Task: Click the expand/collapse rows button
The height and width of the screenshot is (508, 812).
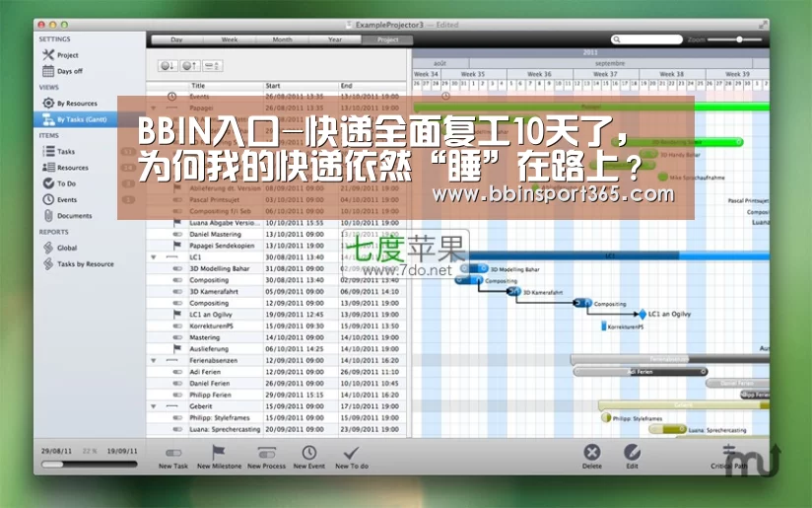Action: point(212,66)
